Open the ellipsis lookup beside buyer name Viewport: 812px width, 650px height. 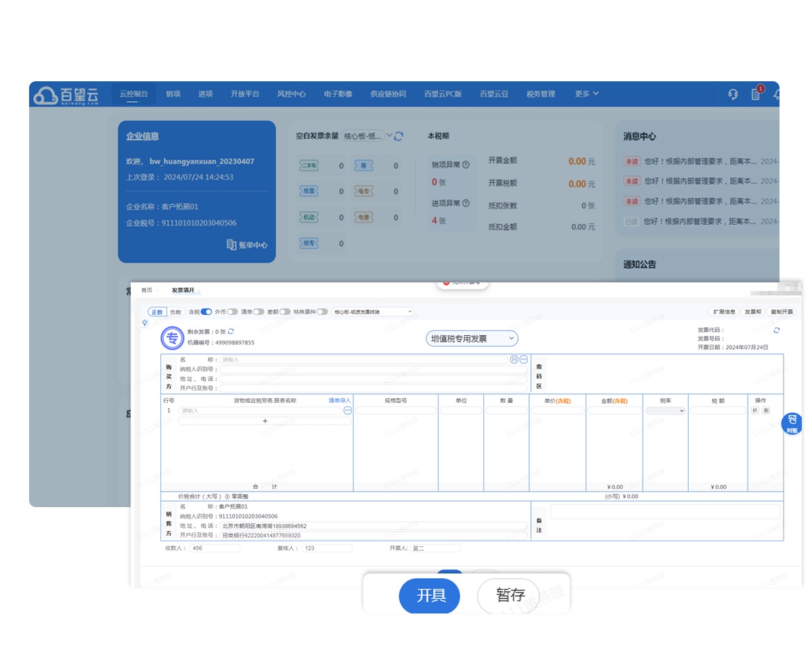coord(524,360)
